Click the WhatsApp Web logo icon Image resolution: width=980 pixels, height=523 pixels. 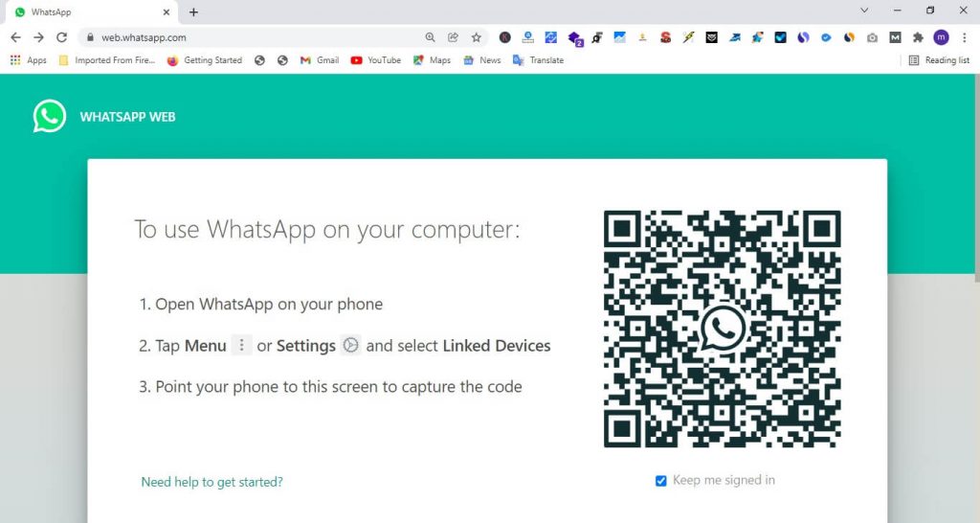coord(50,116)
